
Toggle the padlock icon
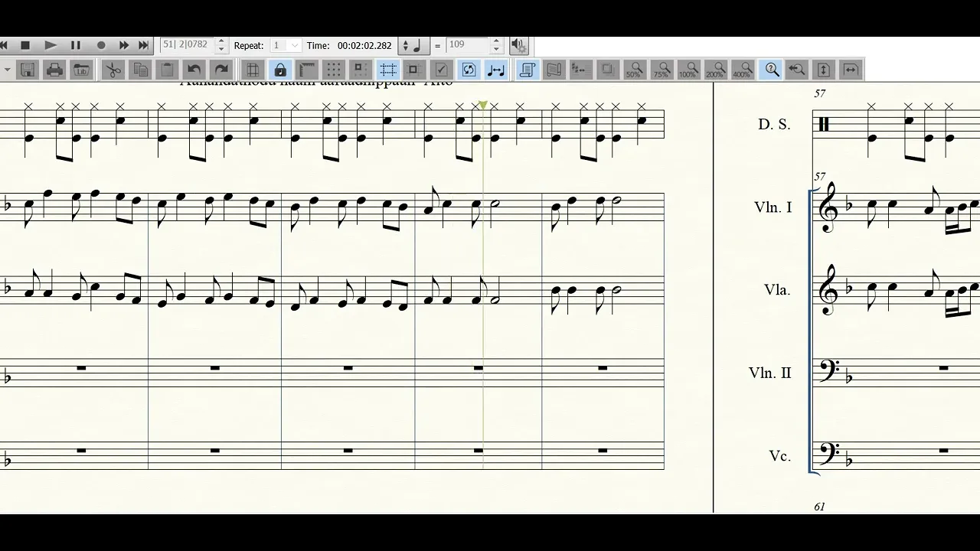(x=280, y=70)
